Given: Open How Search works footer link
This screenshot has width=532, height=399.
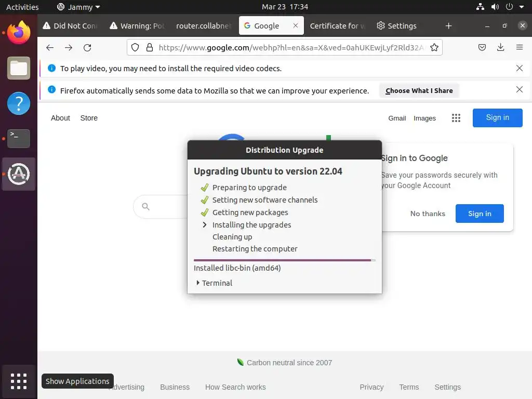Looking at the screenshot, I should (235, 387).
